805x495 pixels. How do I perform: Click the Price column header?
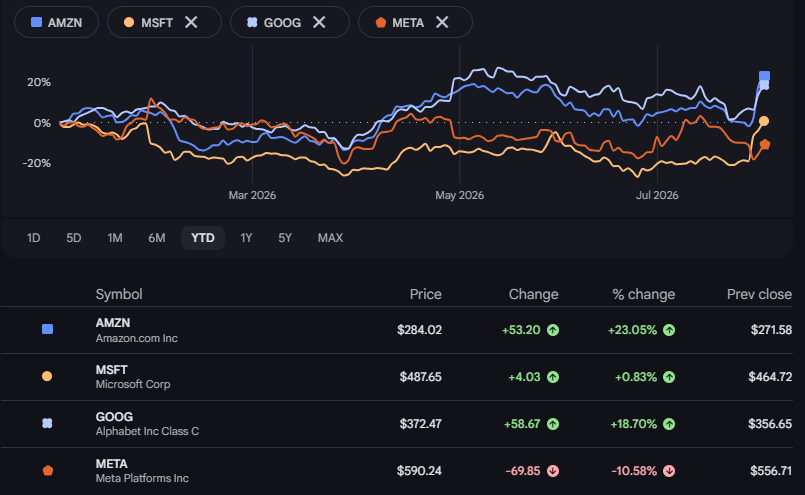[x=426, y=294]
